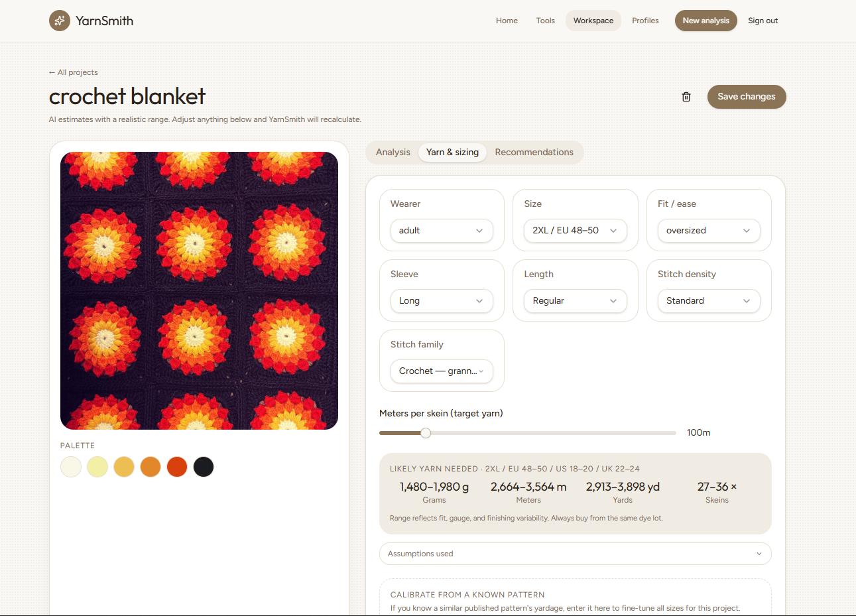856x616 pixels.
Task: Click Sign out
Action: [x=763, y=21]
